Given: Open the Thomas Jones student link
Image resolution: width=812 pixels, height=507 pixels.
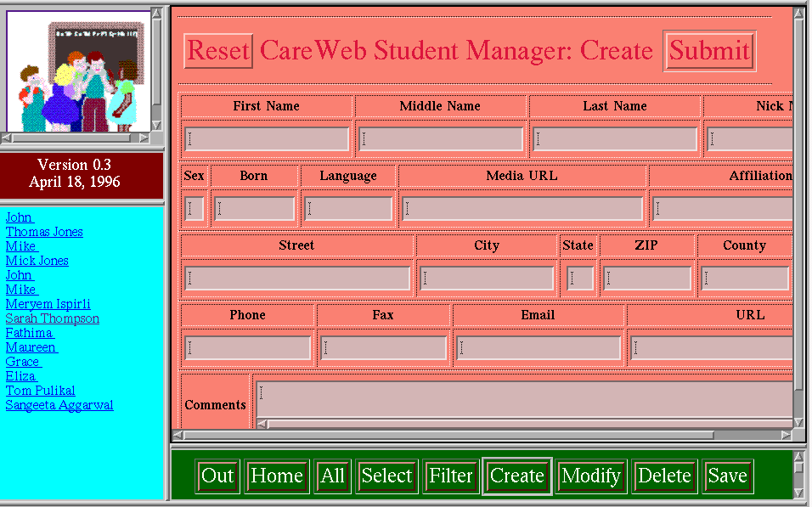Looking at the screenshot, I should click(44, 232).
